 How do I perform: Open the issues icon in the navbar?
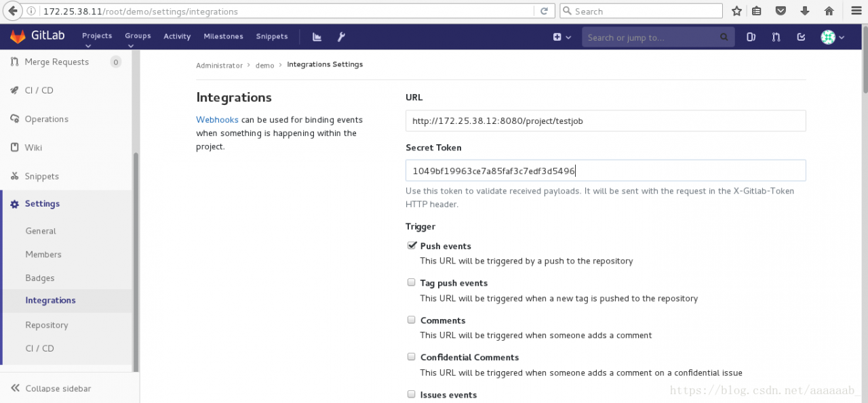tap(751, 37)
